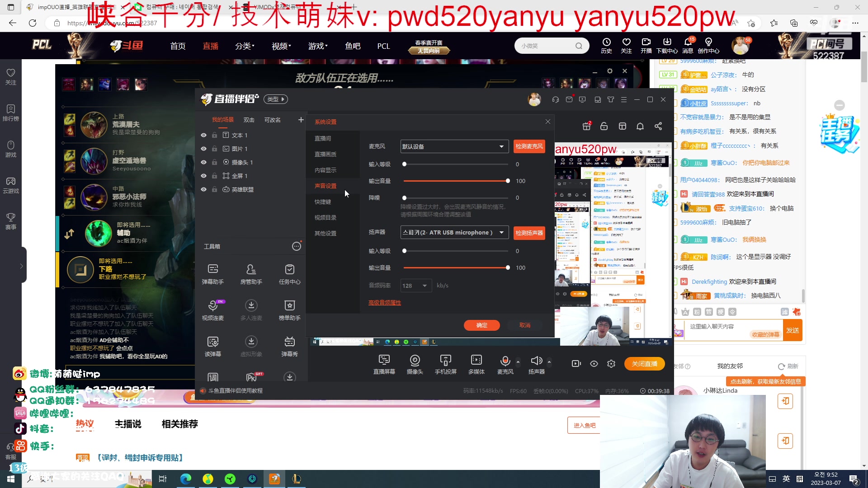
Task: Open 榜单助手 tool
Action: pyautogui.click(x=289, y=310)
